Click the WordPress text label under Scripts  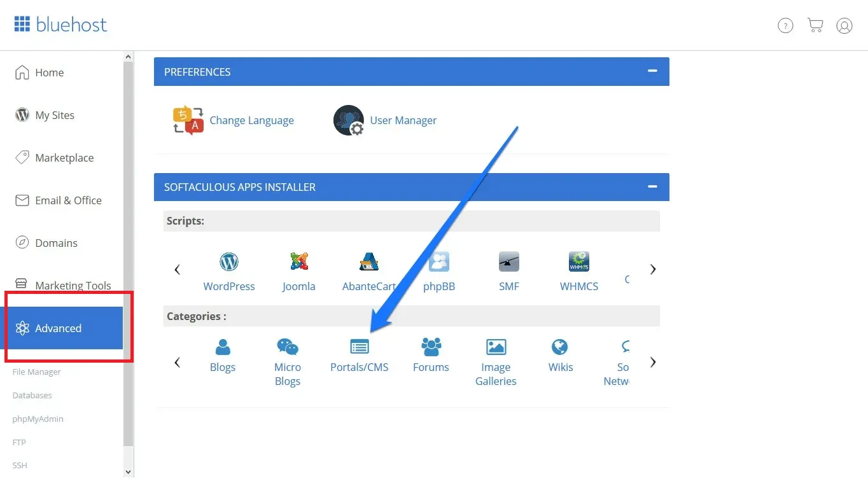(229, 286)
